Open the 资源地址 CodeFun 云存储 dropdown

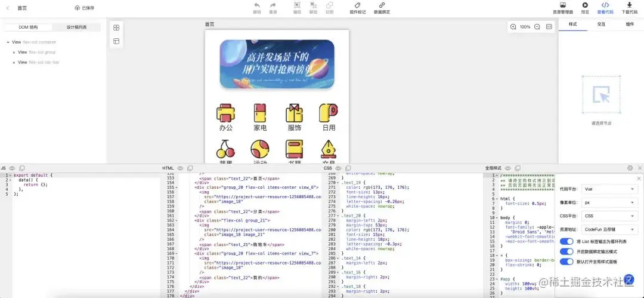pyautogui.click(x=611, y=229)
